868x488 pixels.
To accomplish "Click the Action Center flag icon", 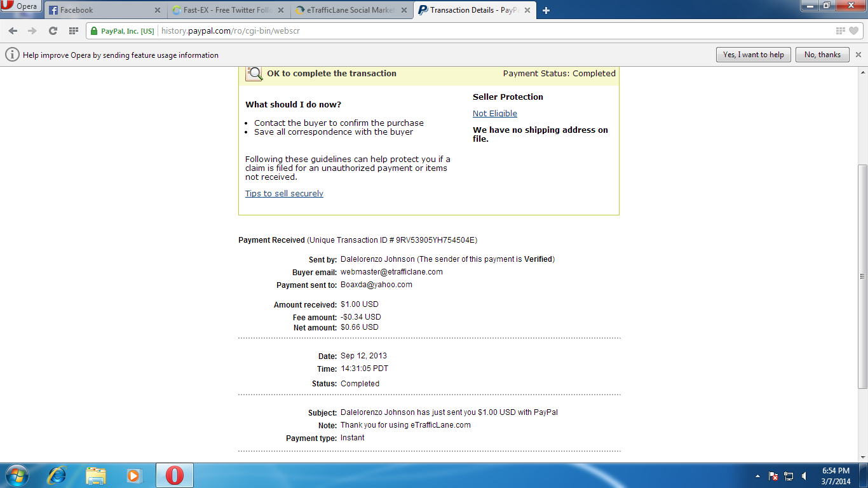I will tap(773, 476).
